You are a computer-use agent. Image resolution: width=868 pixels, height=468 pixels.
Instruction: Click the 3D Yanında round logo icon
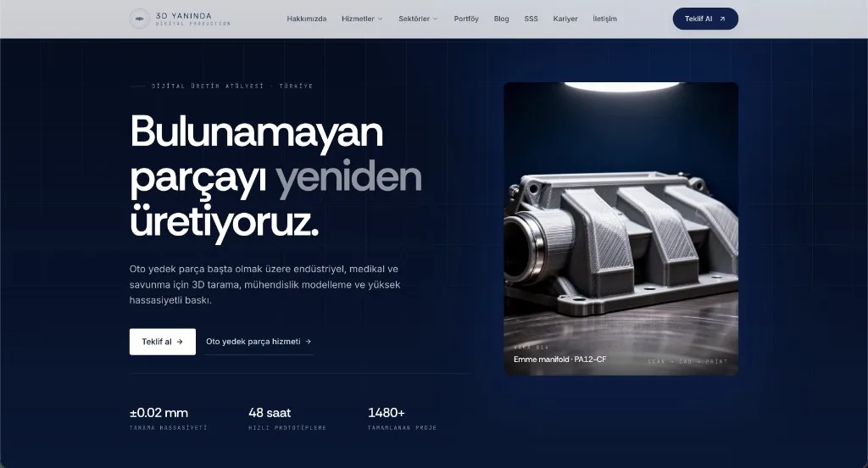tap(140, 19)
